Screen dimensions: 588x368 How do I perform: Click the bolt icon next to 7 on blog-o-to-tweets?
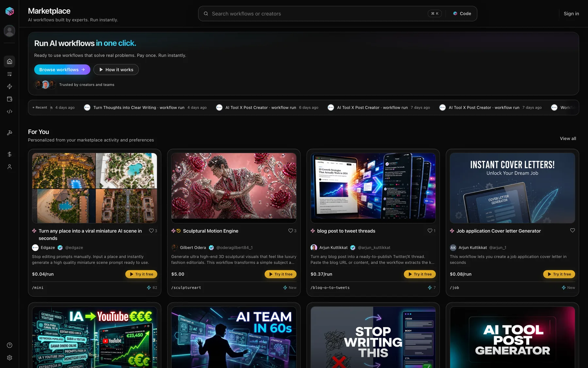coord(430,288)
